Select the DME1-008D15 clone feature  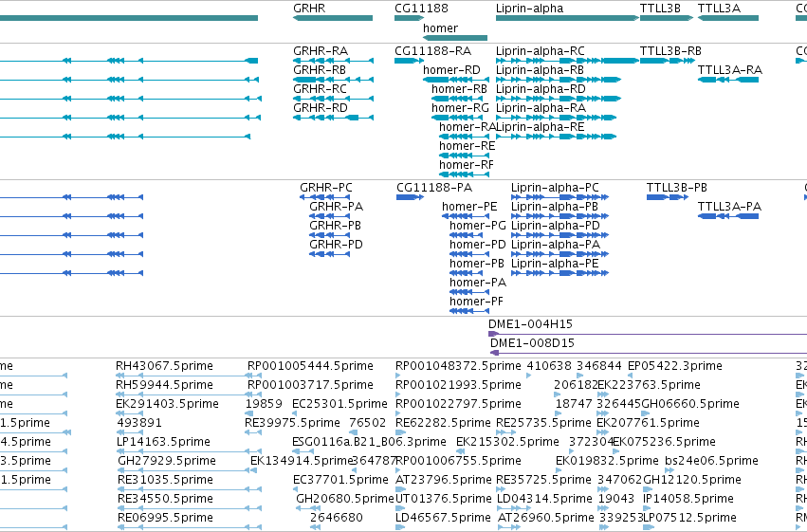[x=649, y=353]
